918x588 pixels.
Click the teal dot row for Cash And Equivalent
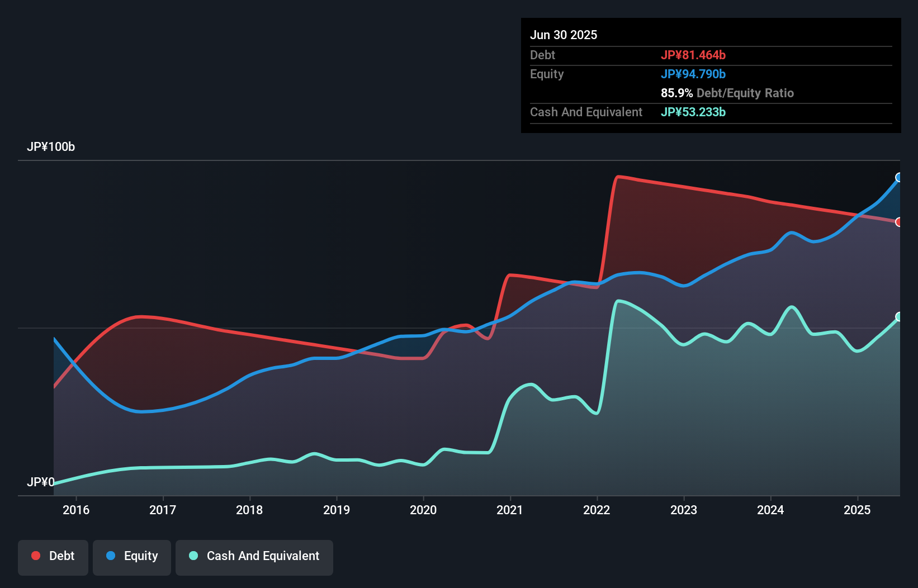pos(693,112)
